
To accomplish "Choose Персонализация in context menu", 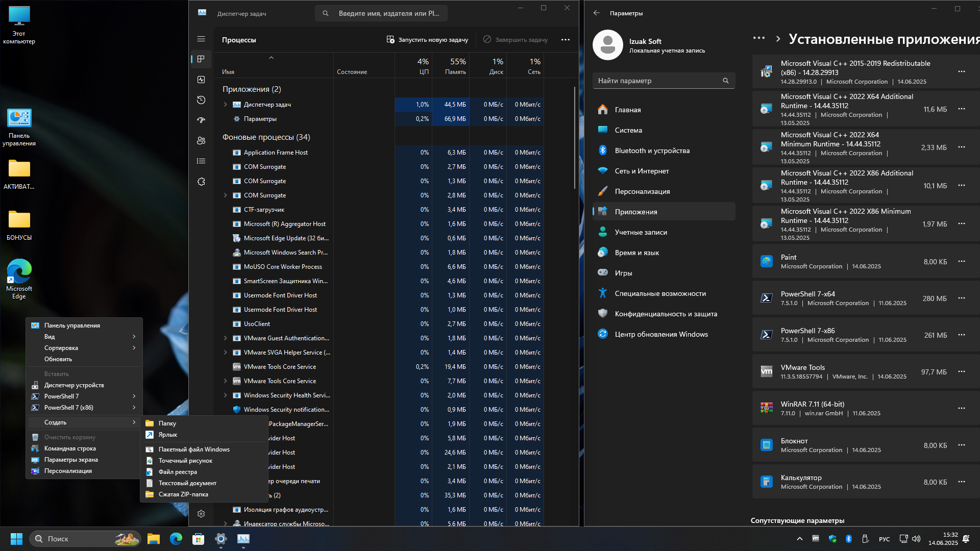I will (x=84, y=471).
